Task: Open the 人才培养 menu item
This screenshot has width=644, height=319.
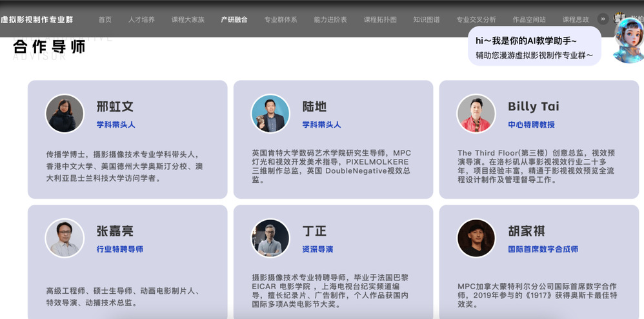Action: (x=141, y=19)
